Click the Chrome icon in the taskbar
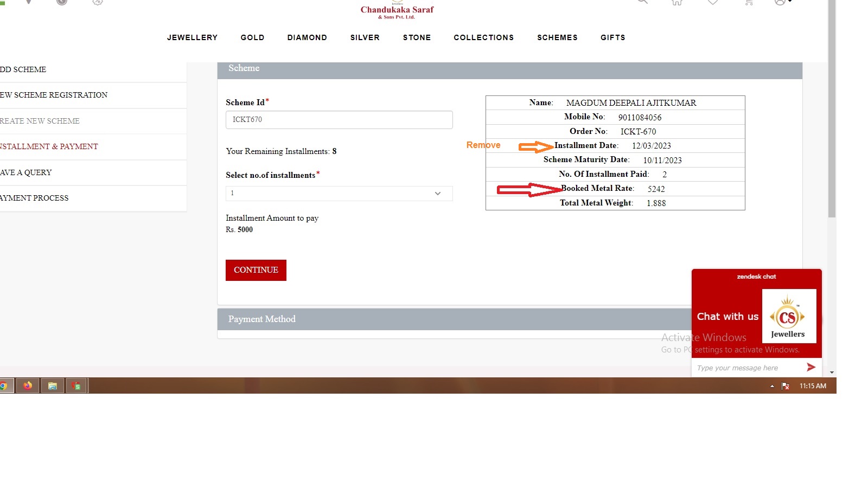 click(x=4, y=386)
